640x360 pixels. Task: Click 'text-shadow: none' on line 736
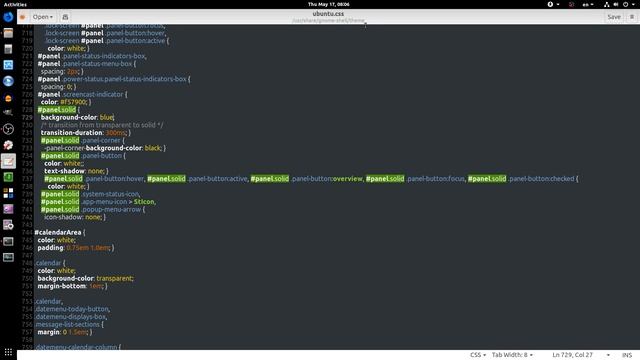tap(74, 171)
